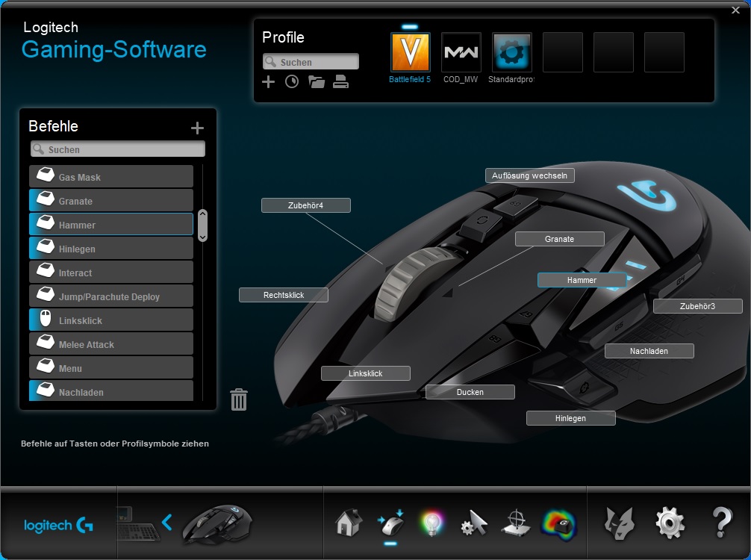This screenshot has width=751, height=560.
Task: Select the fifth empty profile slot
Action: pyautogui.click(x=613, y=52)
